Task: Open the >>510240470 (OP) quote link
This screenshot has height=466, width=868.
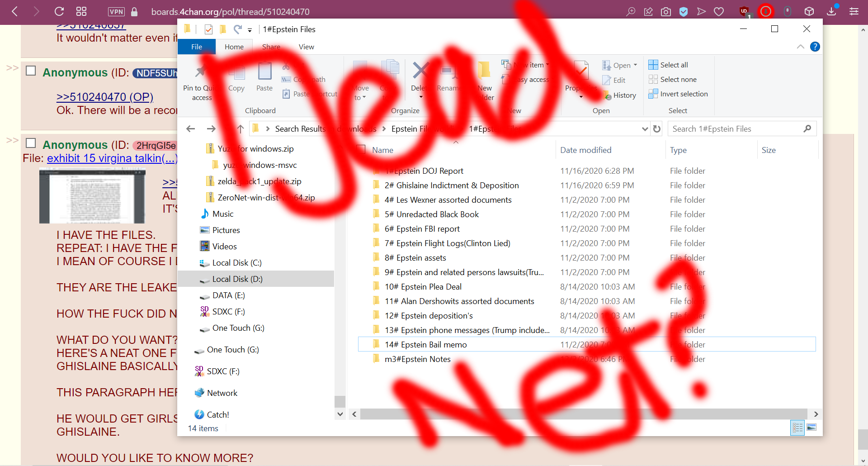Action: coord(105,97)
